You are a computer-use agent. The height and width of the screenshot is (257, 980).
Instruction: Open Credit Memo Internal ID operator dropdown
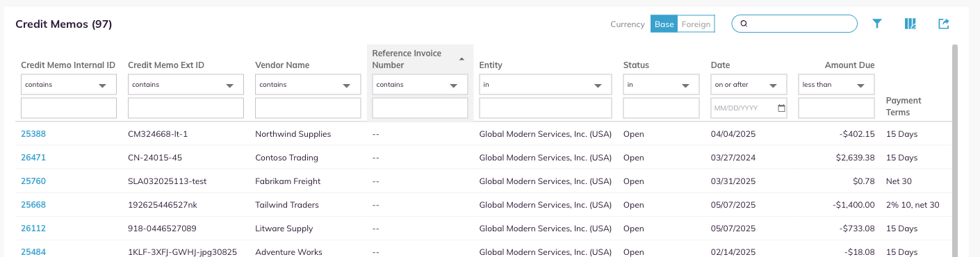click(69, 85)
